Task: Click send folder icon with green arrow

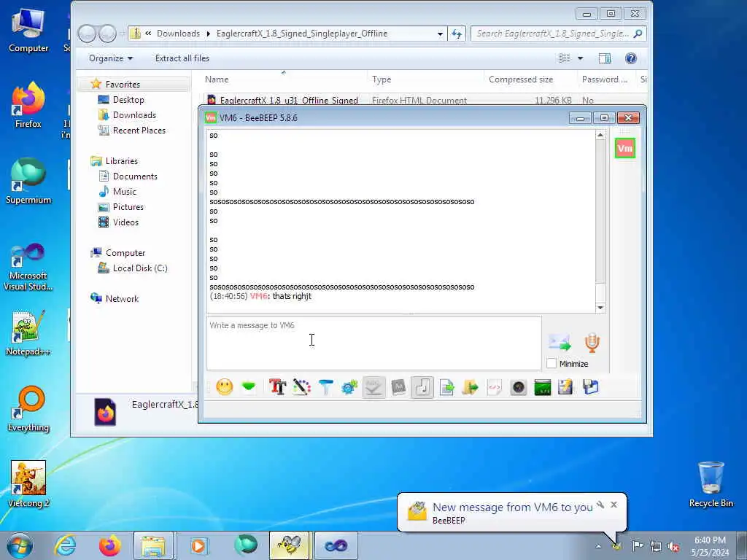Action: [x=471, y=387]
